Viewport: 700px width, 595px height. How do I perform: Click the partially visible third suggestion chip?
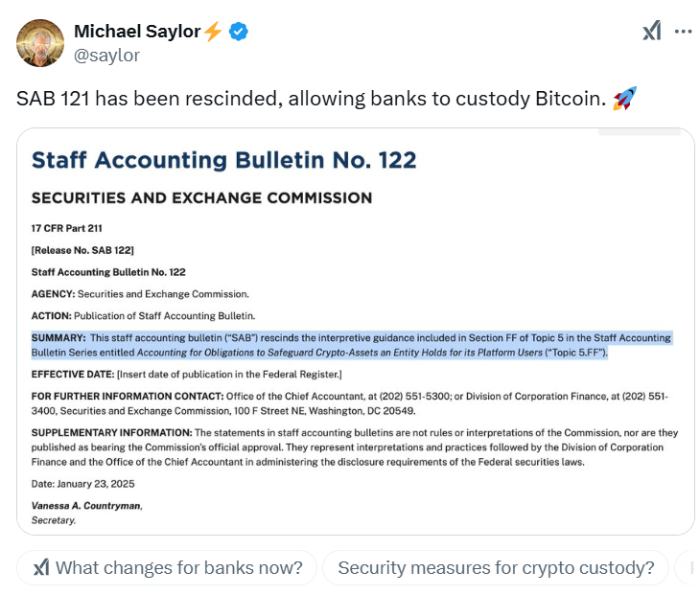point(687,568)
